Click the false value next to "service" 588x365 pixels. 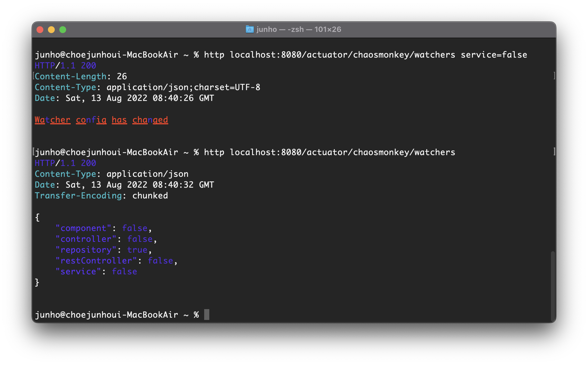coord(124,271)
